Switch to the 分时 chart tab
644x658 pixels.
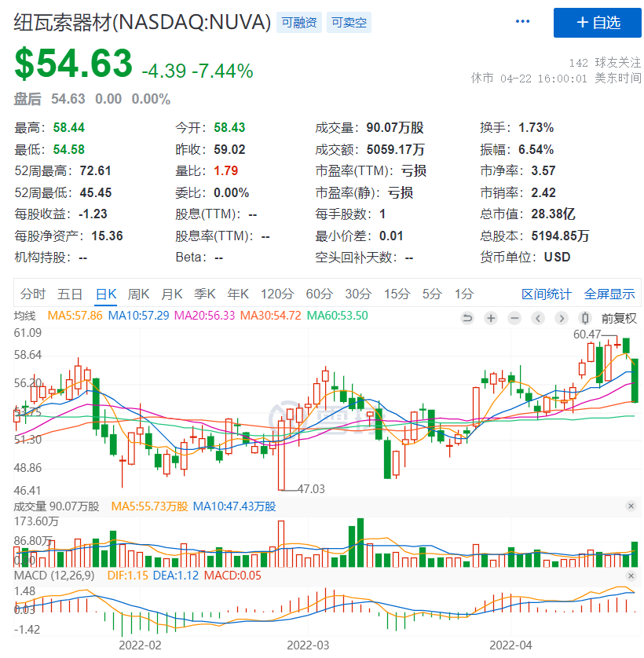(33, 294)
